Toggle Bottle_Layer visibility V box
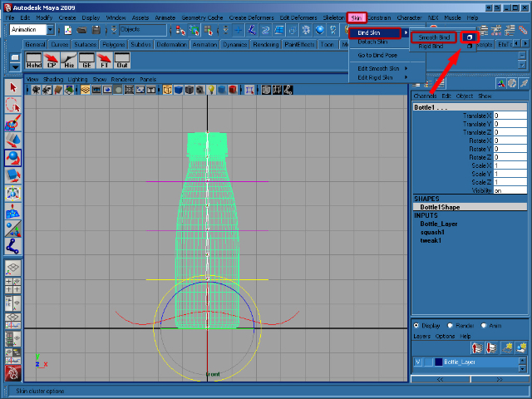 point(418,362)
